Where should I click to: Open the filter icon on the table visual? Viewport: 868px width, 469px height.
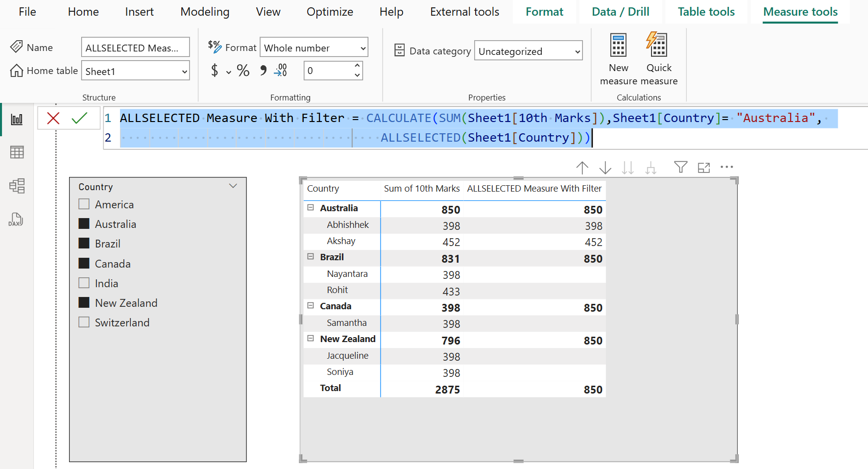click(x=680, y=167)
